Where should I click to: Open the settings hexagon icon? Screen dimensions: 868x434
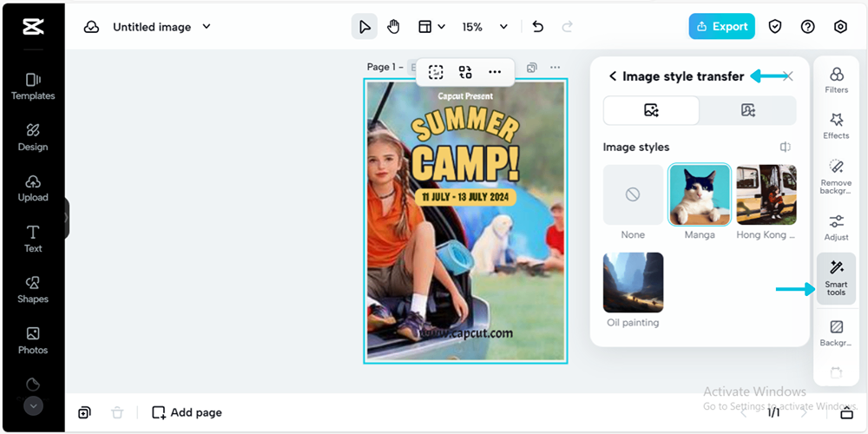(x=840, y=27)
